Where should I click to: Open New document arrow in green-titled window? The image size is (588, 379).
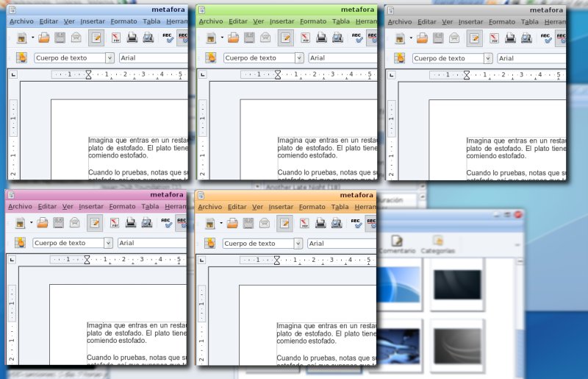click(x=222, y=38)
